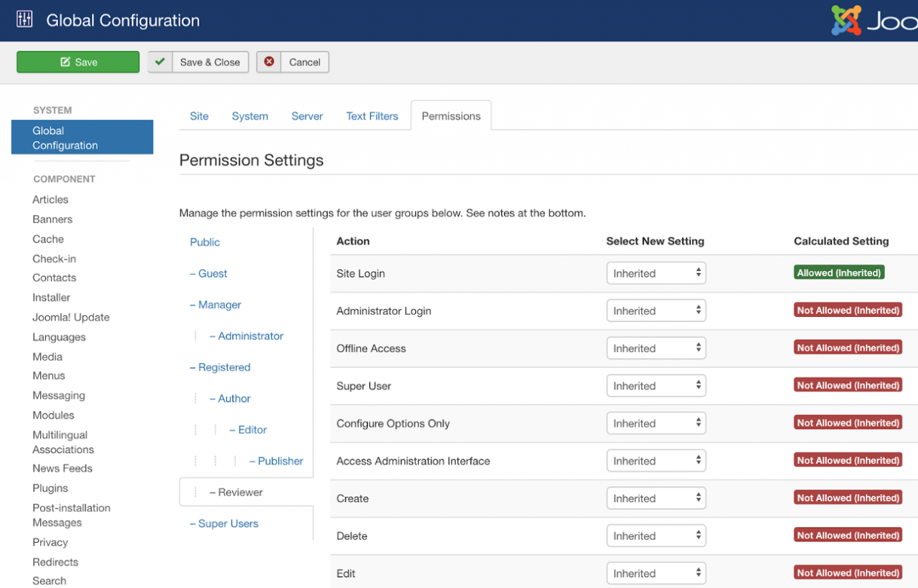Open Privacy in the sidebar
Image resolution: width=918 pixels, height=588 pixels.
(50, 542)
